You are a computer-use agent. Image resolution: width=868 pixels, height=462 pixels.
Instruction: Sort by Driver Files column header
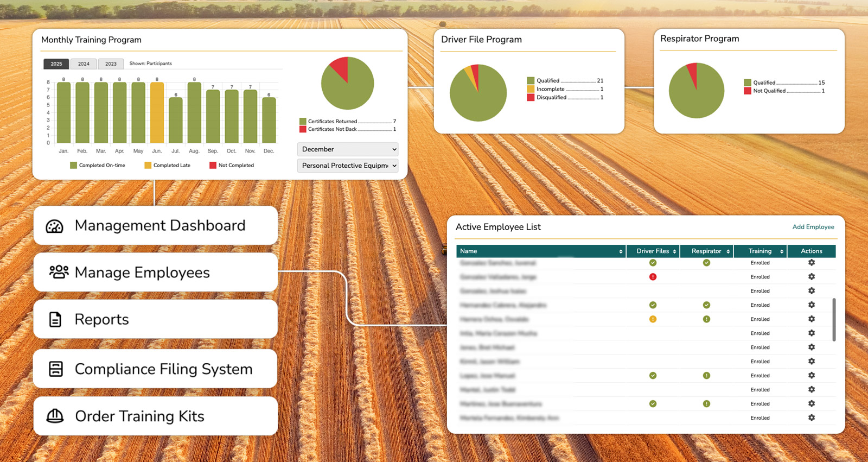[x=653, y=251]
